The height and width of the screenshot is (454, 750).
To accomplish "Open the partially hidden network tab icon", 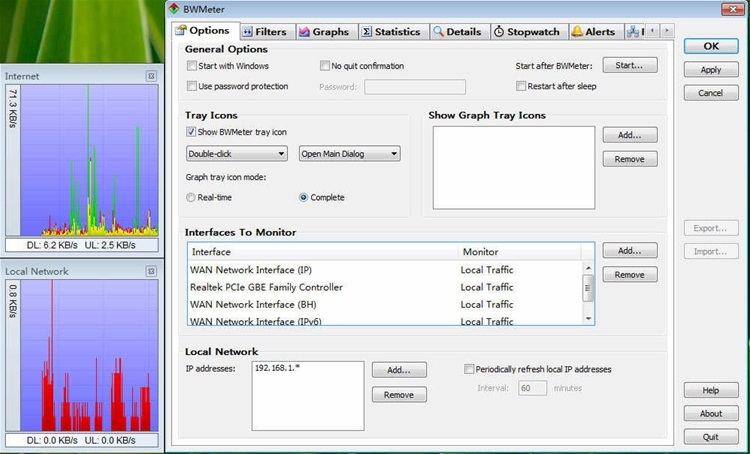I will pos(634,32).
